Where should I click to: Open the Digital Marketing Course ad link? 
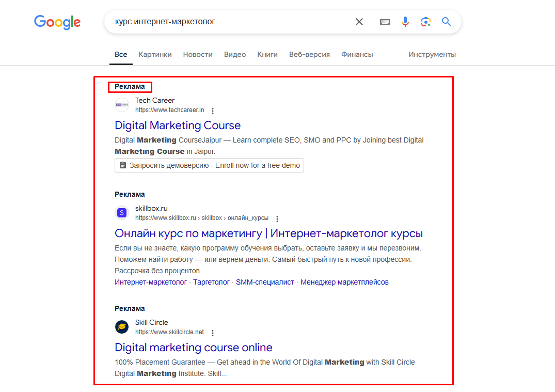177,126
